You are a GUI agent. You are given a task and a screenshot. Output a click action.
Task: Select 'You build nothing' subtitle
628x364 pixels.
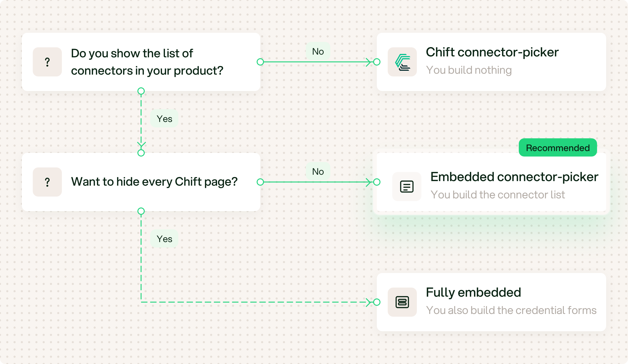469,70
